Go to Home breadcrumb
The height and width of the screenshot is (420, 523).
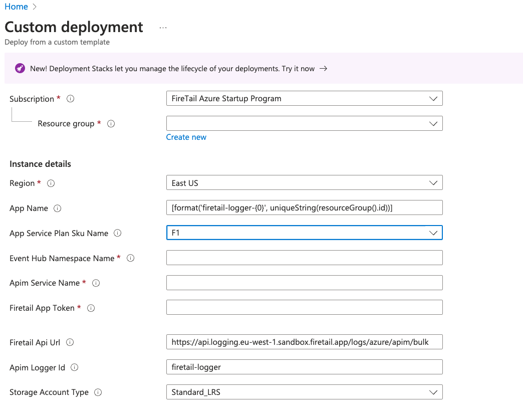point(16,7)
